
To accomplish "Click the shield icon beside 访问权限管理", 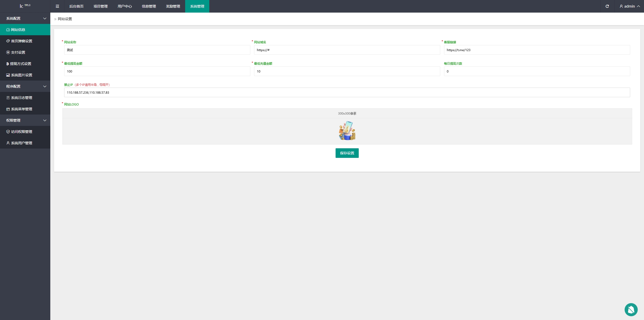I will tap(8, 132).
